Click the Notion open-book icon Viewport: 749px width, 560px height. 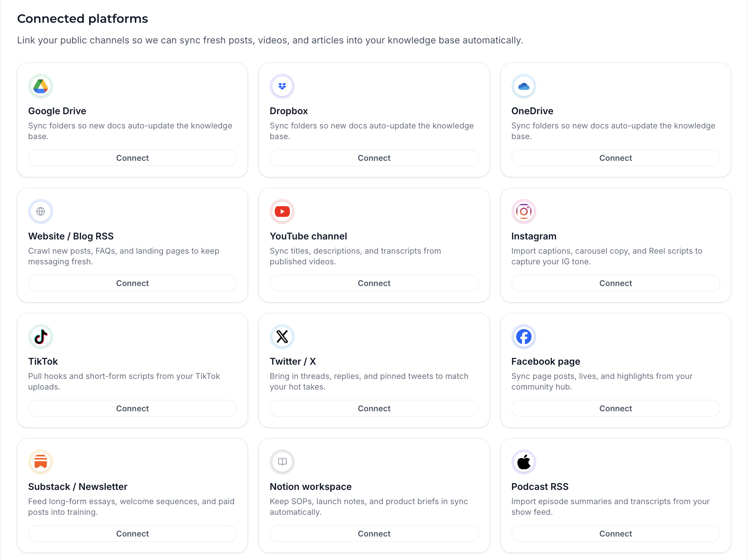click(282, 462)
